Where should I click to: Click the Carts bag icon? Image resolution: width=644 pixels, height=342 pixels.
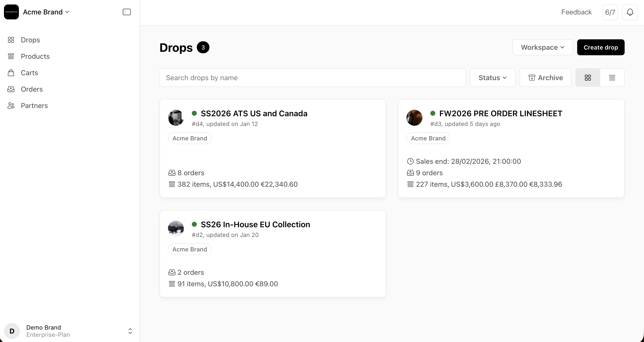(x=11, y=73)
